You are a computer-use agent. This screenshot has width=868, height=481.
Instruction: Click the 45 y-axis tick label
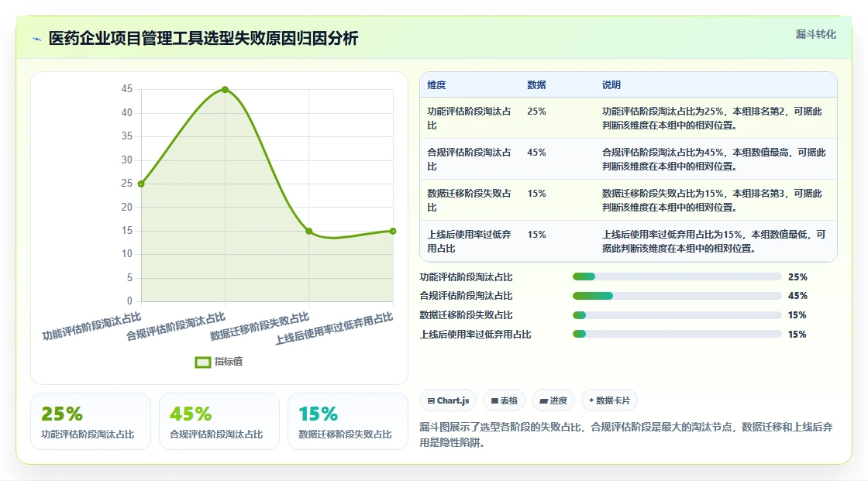pos(127,88)
